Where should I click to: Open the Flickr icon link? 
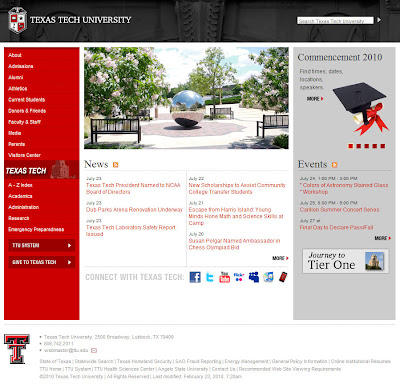click(239, 277)
